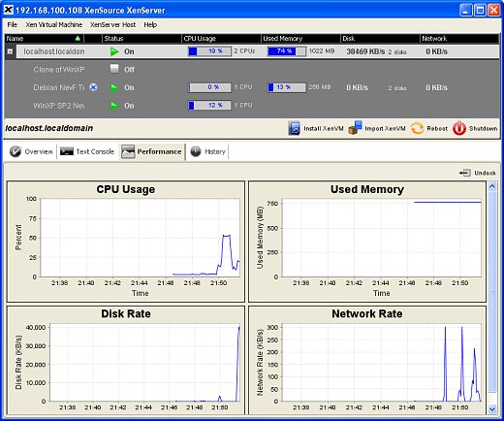Sort by the CPU Usage column header
This screenshot has width=504, height=421.
pyautogui.click(x=221, y=38)
